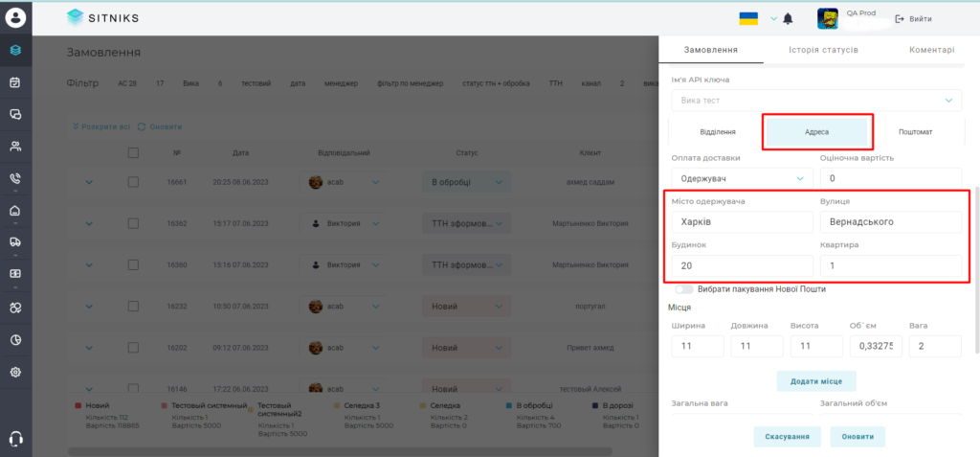Open the clients people icon in sidebar

(15, 147)
